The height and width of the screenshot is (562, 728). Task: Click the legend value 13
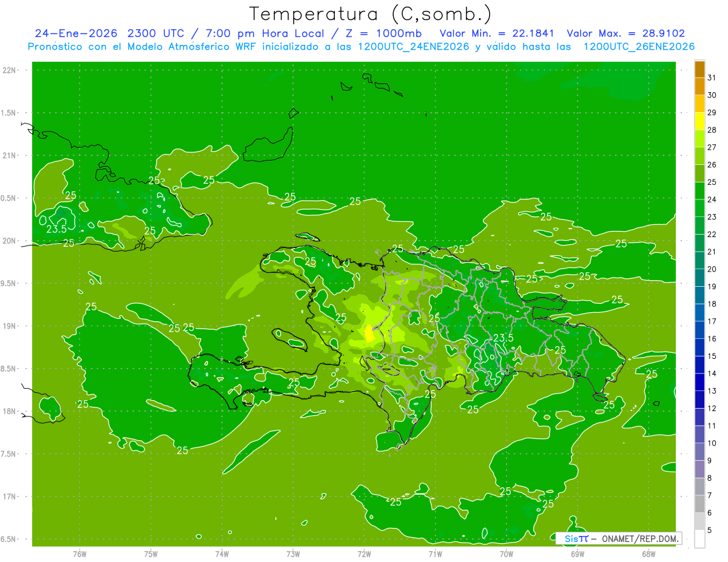point(712,390)
